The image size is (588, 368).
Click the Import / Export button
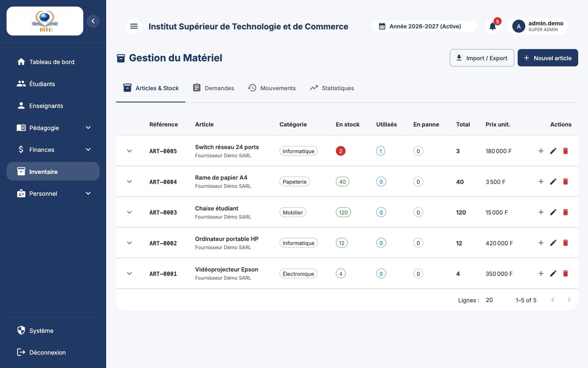point(482,58)
